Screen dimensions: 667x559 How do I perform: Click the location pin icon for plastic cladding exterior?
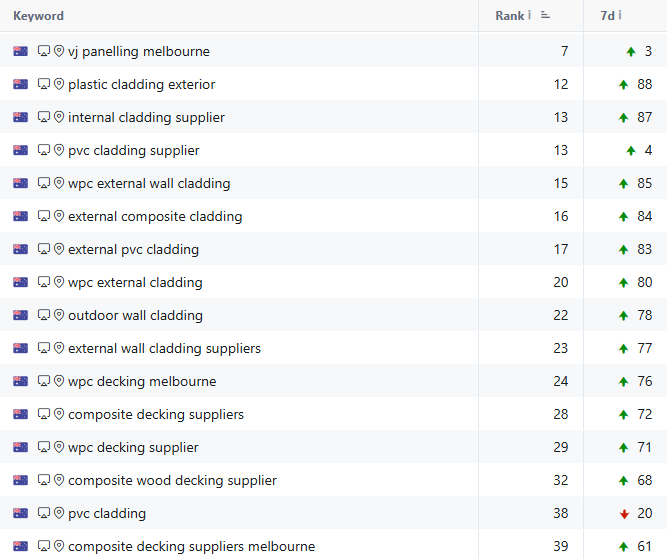[x=59, y=84]
